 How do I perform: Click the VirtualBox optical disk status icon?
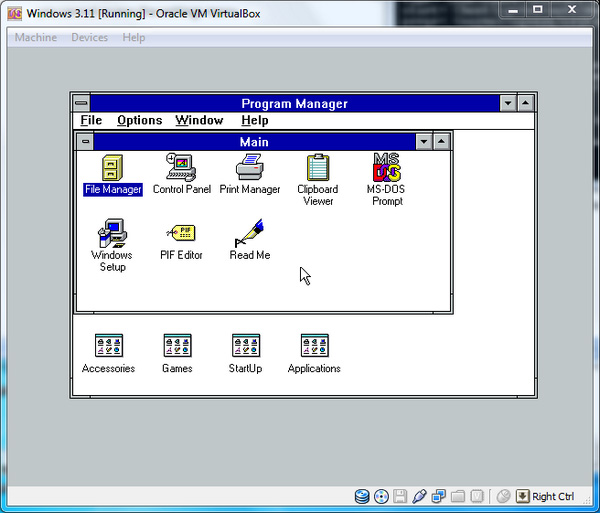381,497
